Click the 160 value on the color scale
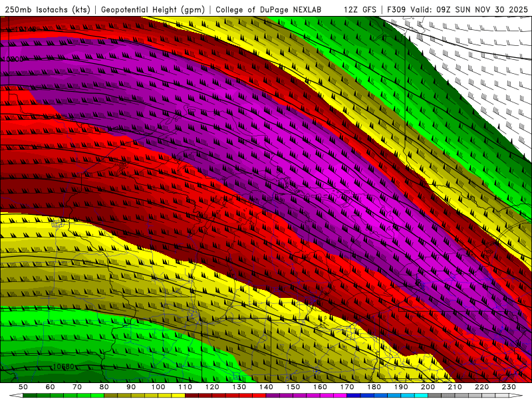The width and height of the screenshot is (532, 399). [320, 387]
